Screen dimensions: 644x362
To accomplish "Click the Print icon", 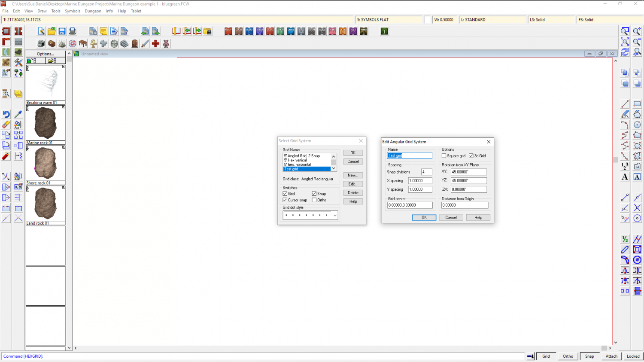I will [72, 31].
